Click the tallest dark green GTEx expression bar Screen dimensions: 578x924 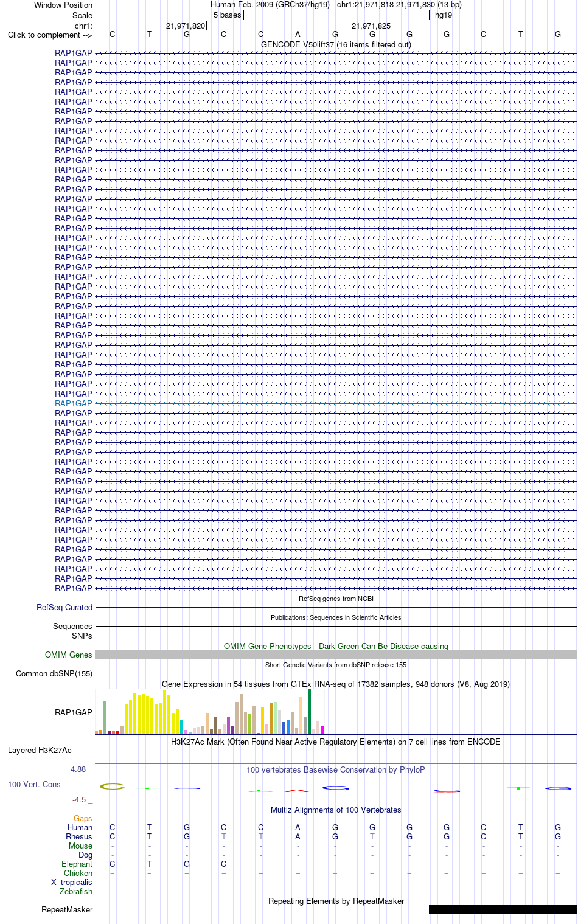[x=309, y=711]
